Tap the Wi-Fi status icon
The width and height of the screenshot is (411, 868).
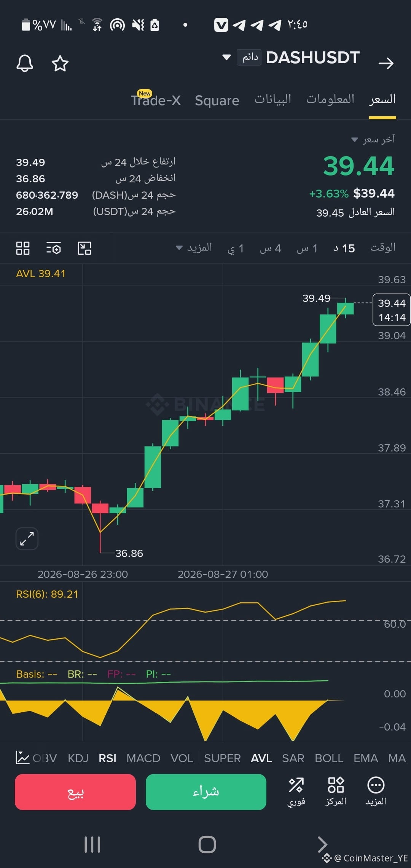(x=97, y=25)
